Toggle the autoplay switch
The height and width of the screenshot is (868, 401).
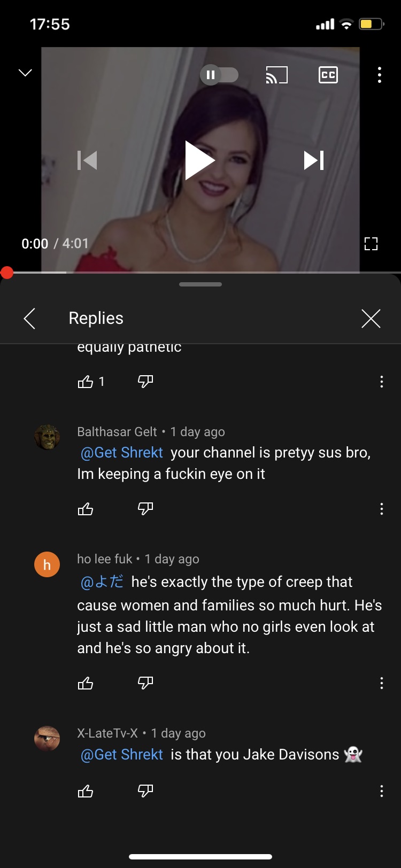click(219, 75)
